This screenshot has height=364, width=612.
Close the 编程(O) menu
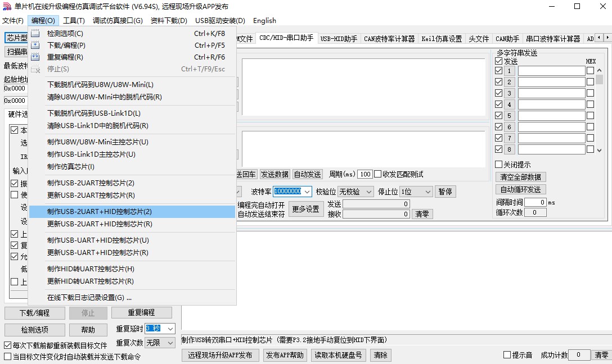pyautogui.click(x=43, y=21)
